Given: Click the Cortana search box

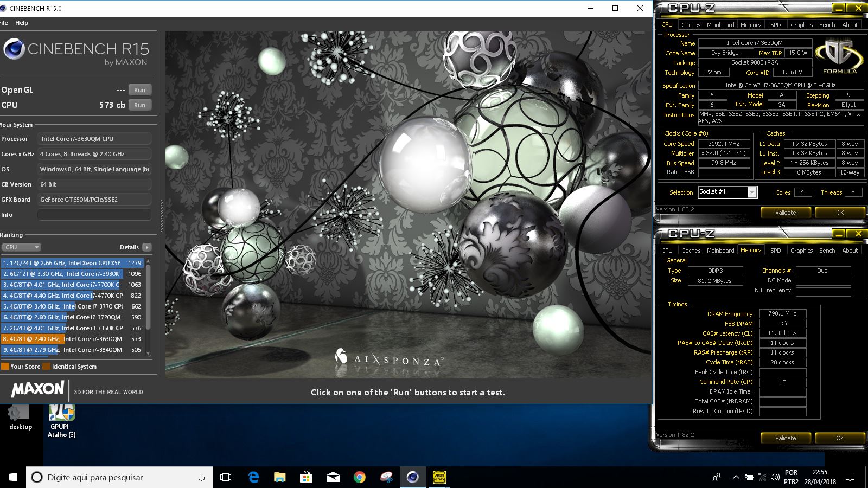Looking at the screenshot, I should pyautogui.click(x=119, y=477).
